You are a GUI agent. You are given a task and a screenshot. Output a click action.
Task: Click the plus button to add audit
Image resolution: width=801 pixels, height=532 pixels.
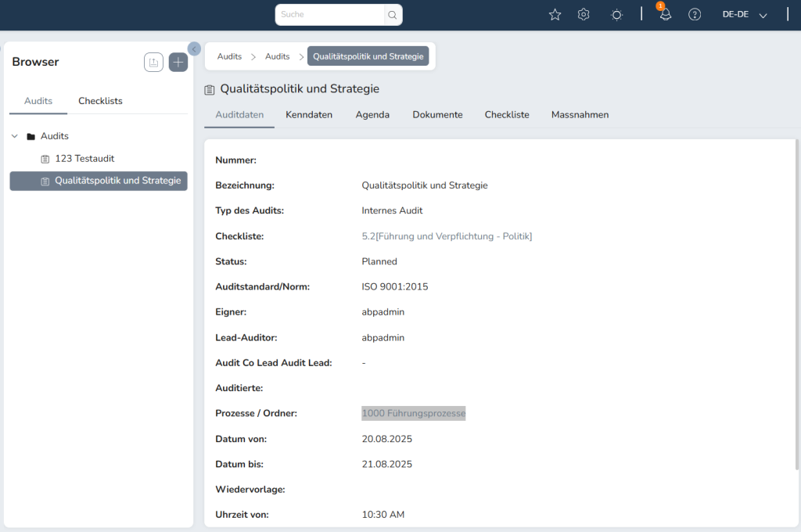point(178,63)
